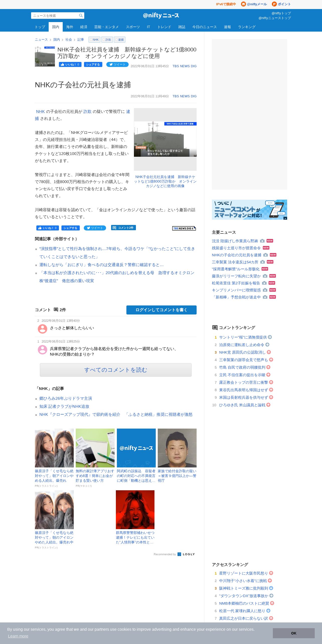
Task: Click the bottom Tweet button under article
Action: (95, 228)
